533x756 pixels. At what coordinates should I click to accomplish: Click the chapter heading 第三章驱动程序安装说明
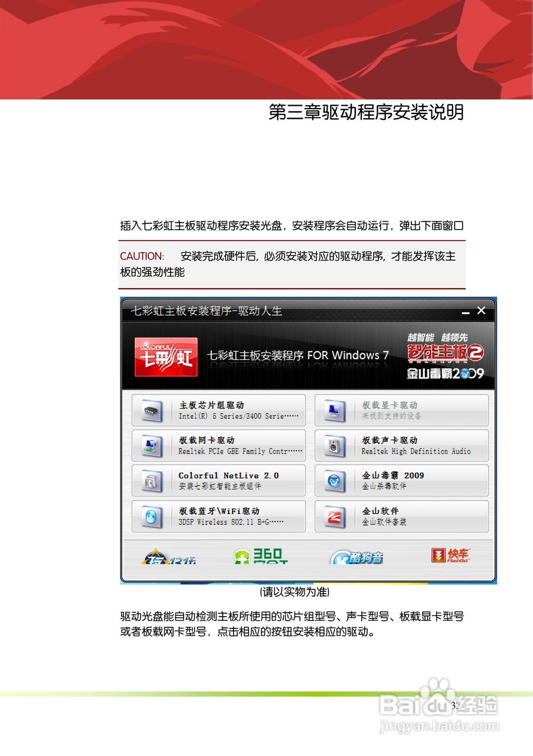coord(366,112)
